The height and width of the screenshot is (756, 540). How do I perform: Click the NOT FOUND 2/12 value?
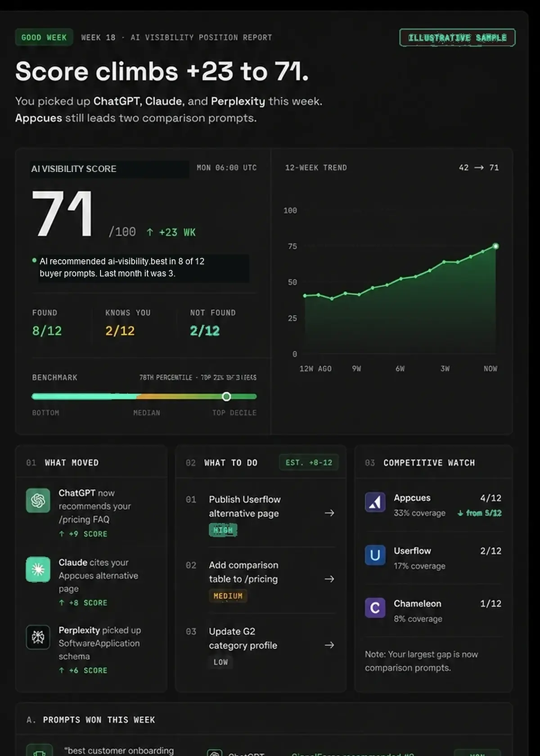[205, 331]
